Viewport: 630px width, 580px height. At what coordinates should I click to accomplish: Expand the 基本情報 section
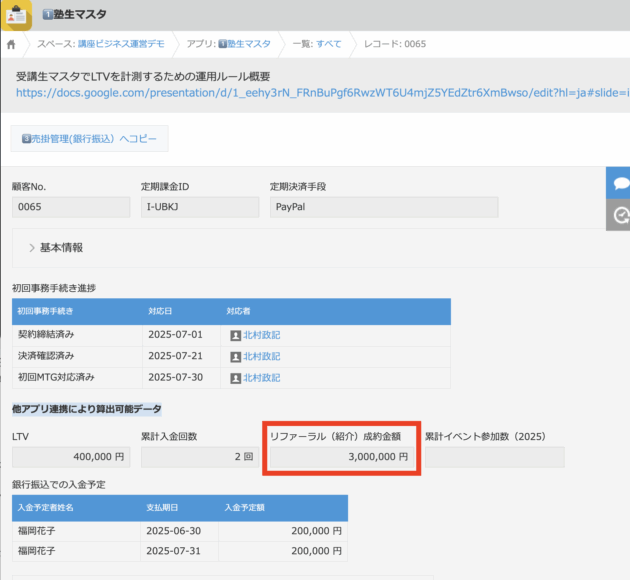[62, 247]
